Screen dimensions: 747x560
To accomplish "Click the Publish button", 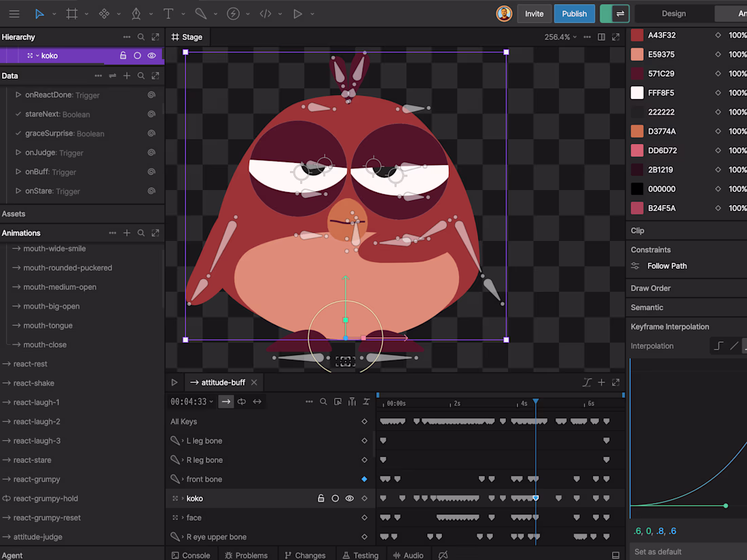I will 574,14.
